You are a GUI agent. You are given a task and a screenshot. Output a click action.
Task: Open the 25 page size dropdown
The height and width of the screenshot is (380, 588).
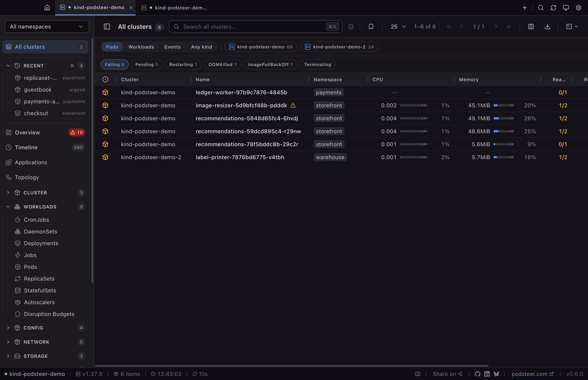[x=398, y=26]
